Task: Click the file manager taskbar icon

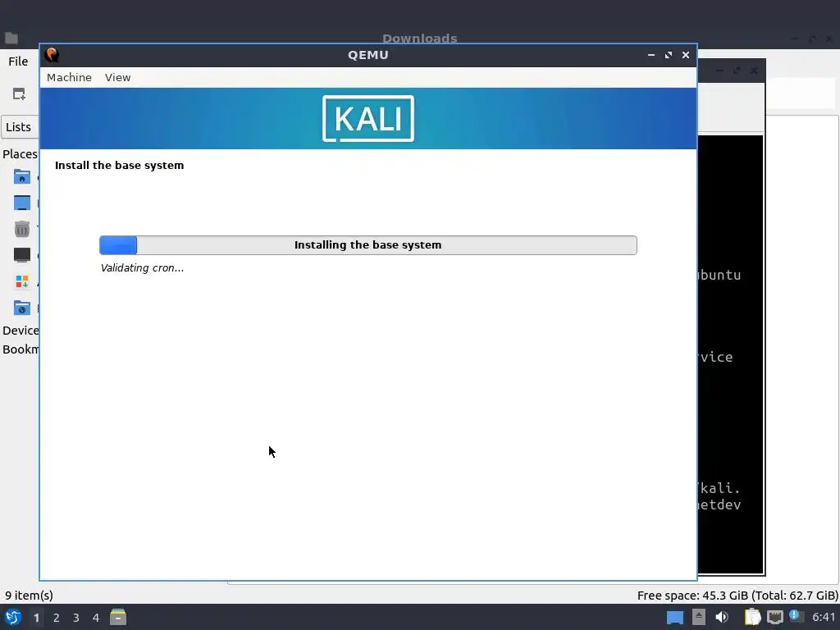Action: coord(118,617)
